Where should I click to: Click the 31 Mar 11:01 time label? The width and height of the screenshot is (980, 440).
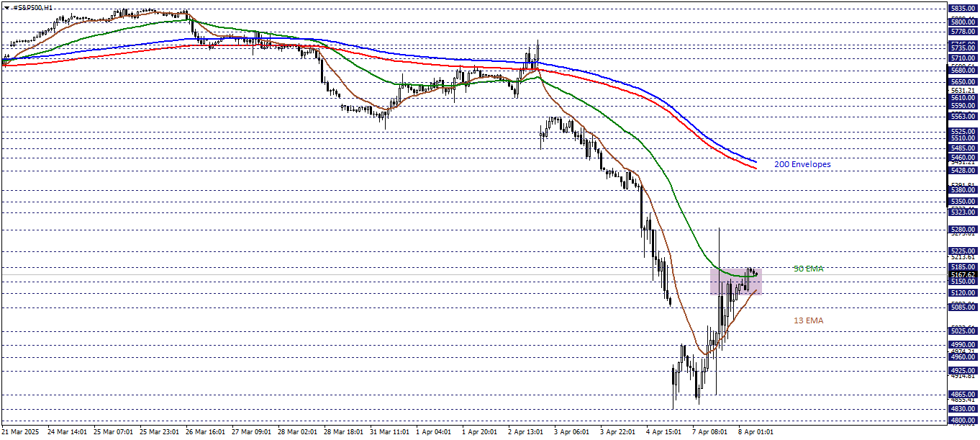[389, 432]
